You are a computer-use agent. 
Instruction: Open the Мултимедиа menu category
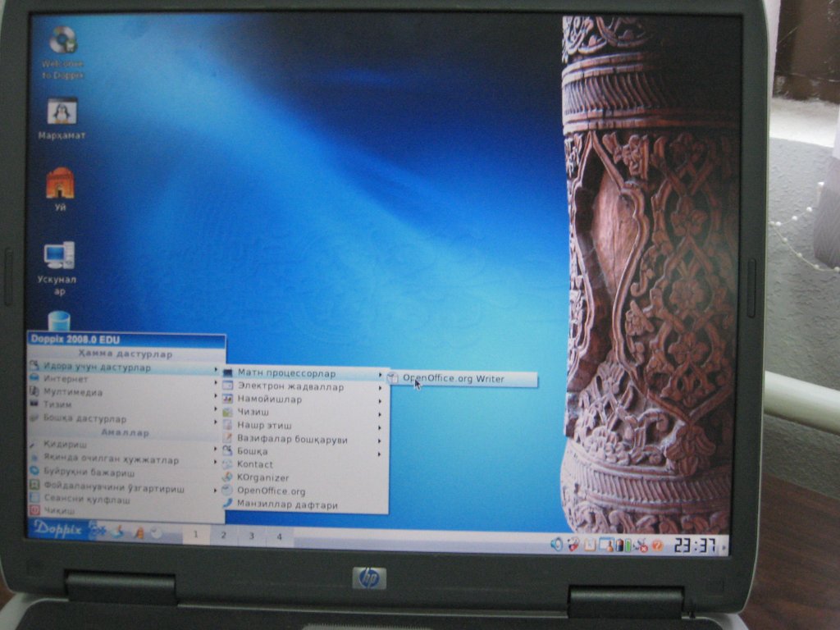coord(124,392)
